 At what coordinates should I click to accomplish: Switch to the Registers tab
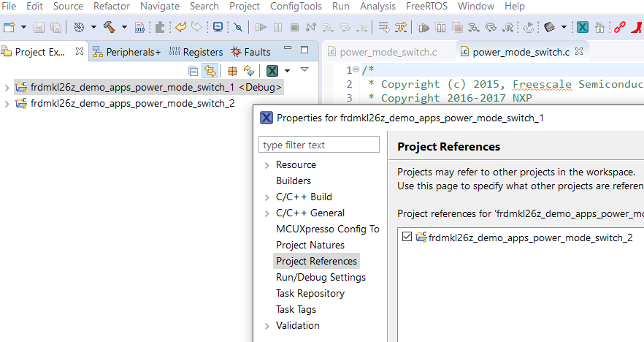point(196,52)
